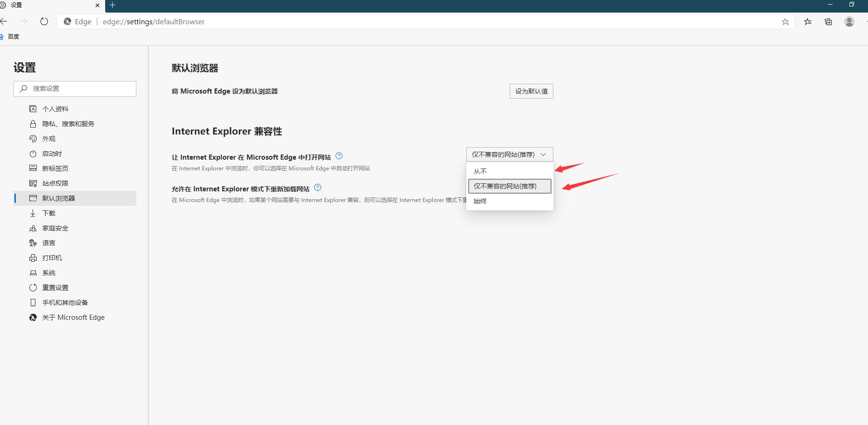868x425 pixels.
Task: Open 系统 settings section
Action: [x=75, y=273]
